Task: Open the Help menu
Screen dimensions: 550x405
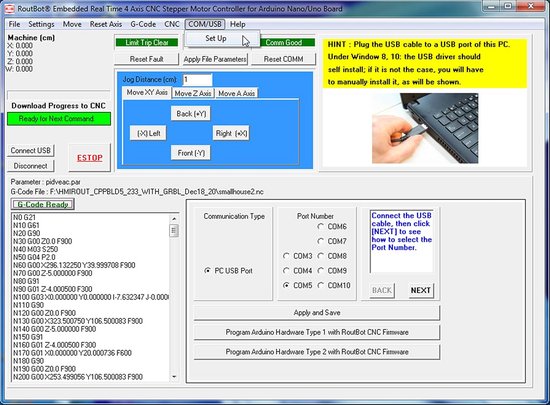Action: pyautogui.click(x=237, y=24)
